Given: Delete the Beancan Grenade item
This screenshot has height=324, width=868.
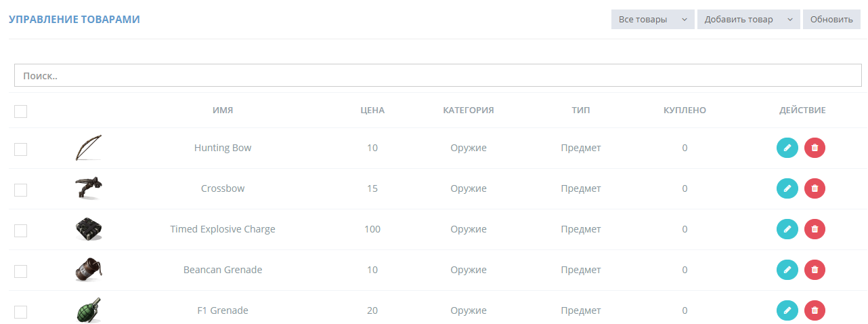Looking at the screenshot, I should tap(815, 270).
